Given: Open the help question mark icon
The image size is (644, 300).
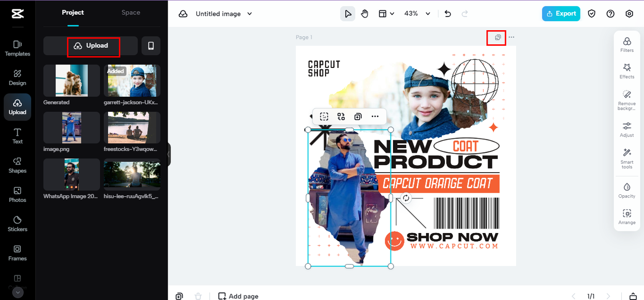Looking at the screenshot, I should tap(610, 14).
